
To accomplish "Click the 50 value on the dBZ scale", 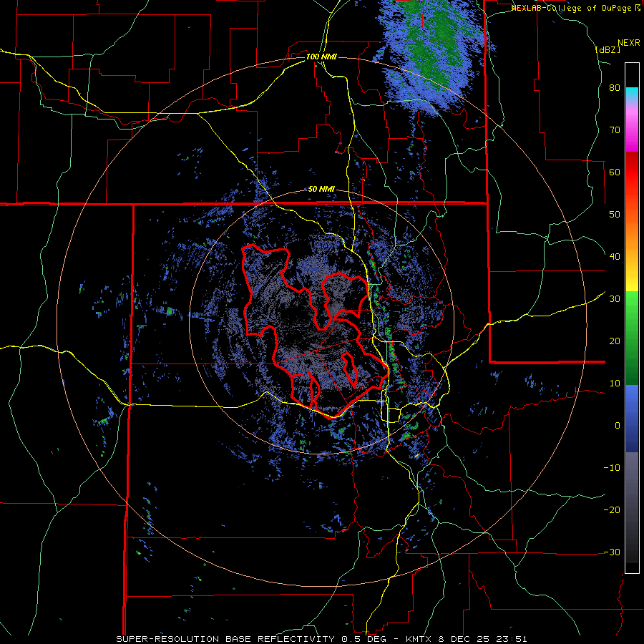I will pyautogui.click(x=615, y=215).
